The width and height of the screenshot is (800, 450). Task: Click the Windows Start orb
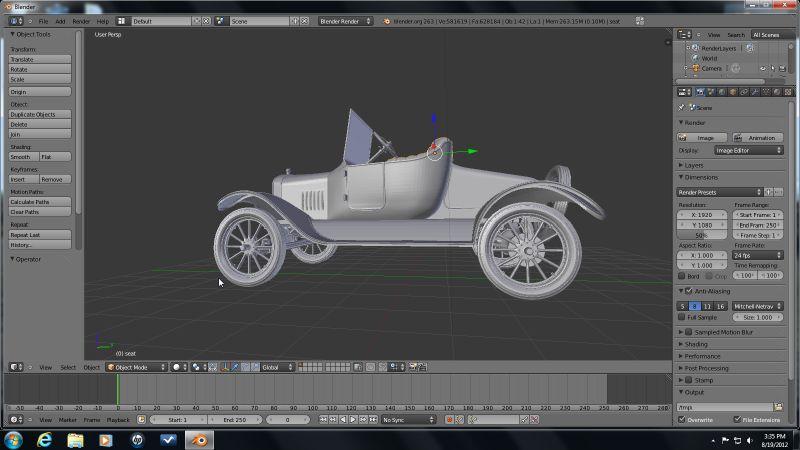[x=13, y=440]
